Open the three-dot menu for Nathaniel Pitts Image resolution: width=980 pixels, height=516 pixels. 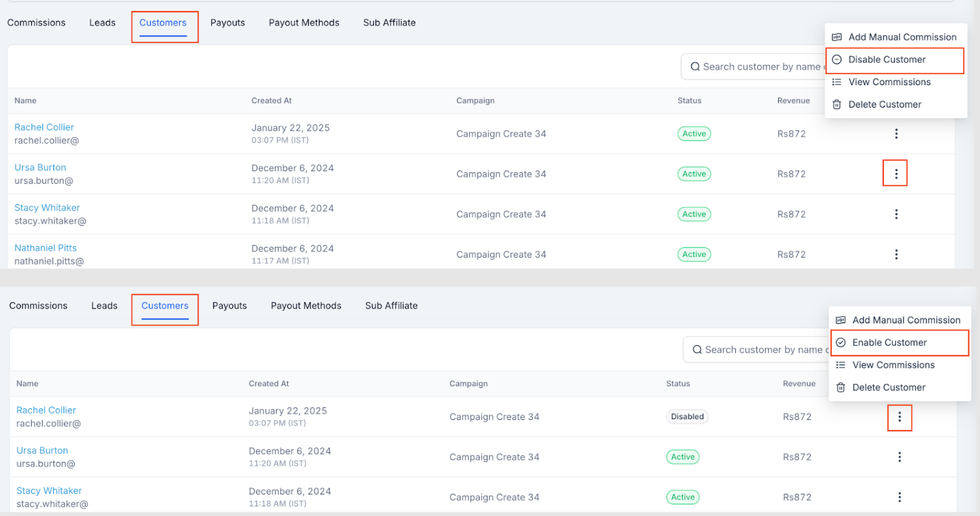click(x=896, y=254)
